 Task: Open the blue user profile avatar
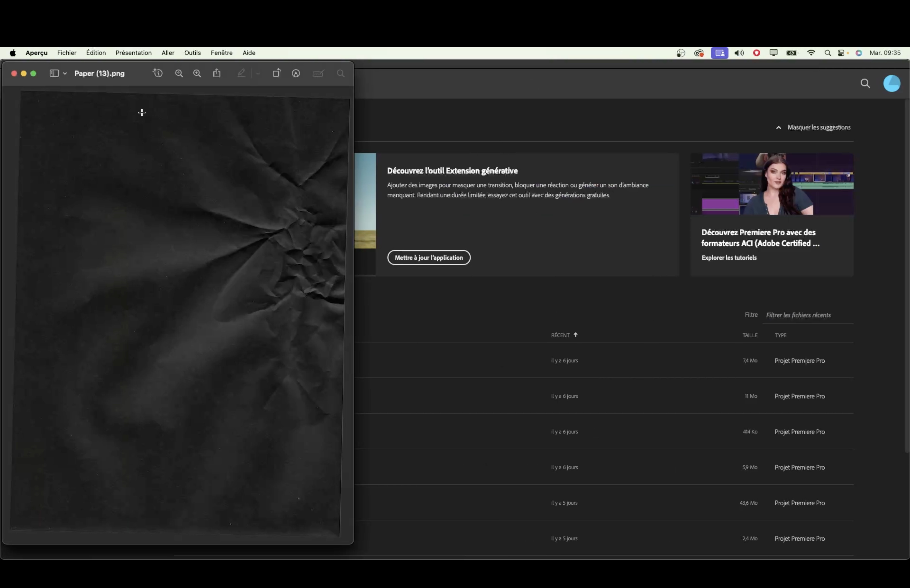coord(892,84)
